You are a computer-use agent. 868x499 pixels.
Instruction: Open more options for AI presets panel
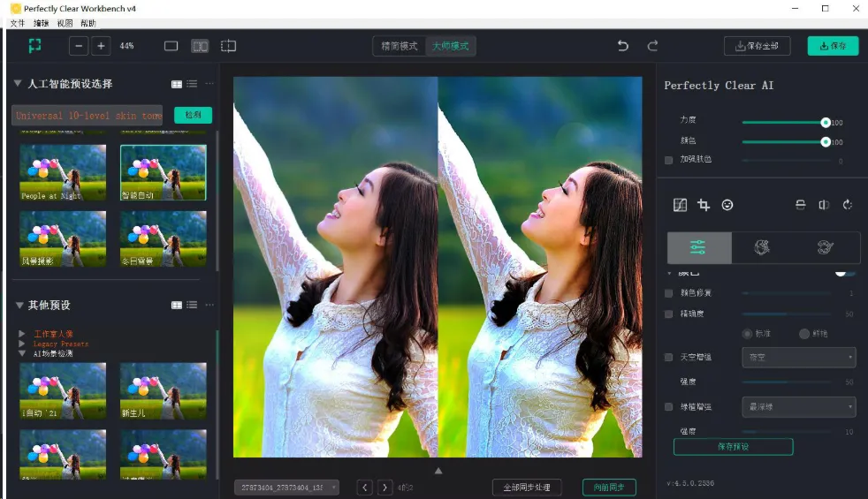click(209, 84)
